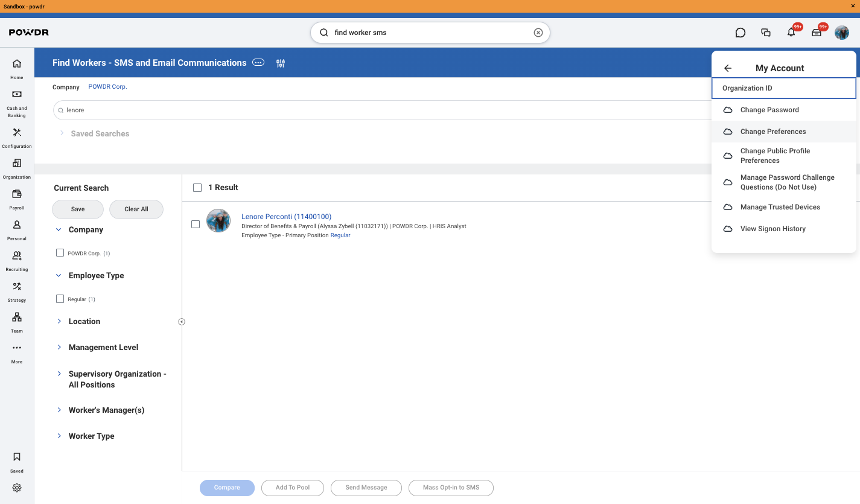Save the current search
860x504 pixels.
click(78, 209)
